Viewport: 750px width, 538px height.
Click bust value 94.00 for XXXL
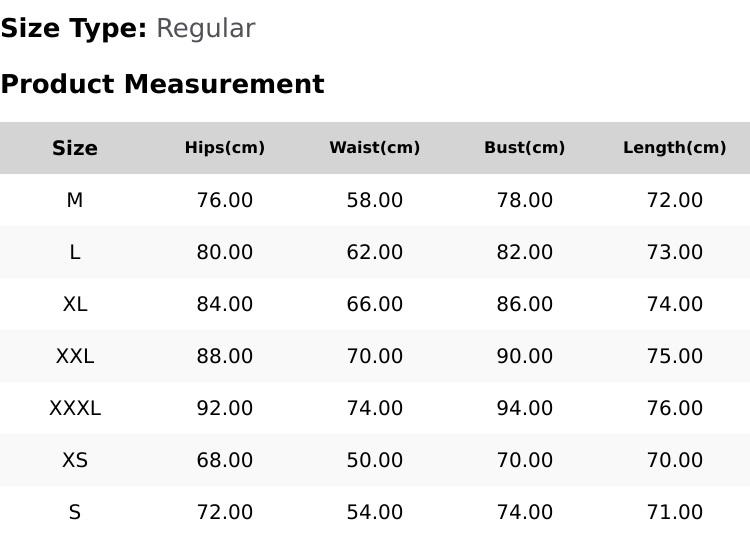tap(525, 408)
